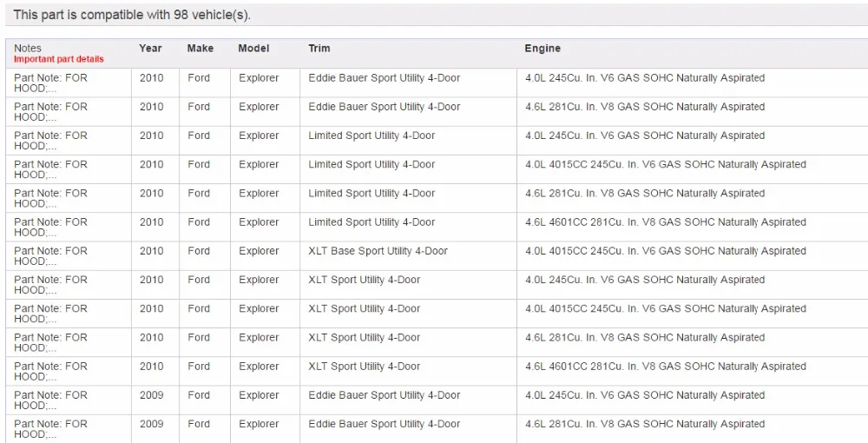Click the Trim column header
Image resolution: width=868 pixels, height=443 pixels.
pos(319,48)
